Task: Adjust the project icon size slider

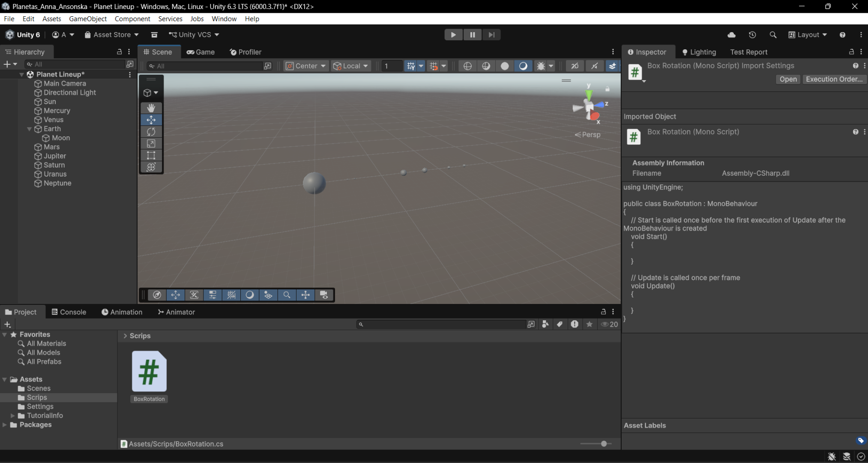Action: coord(603,444)
